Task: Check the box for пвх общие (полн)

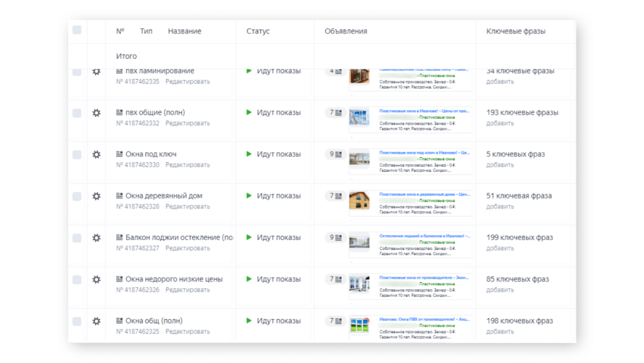Action: coord(77,113)
